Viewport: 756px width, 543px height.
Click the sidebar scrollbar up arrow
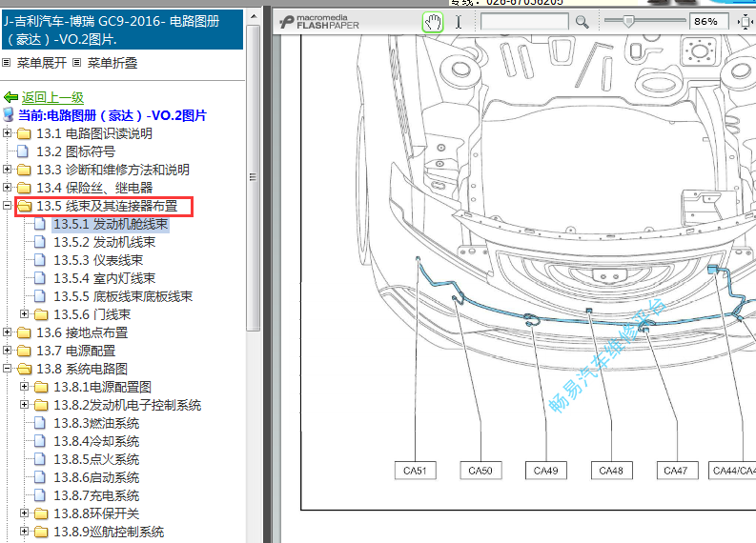(x=254, y=16)
